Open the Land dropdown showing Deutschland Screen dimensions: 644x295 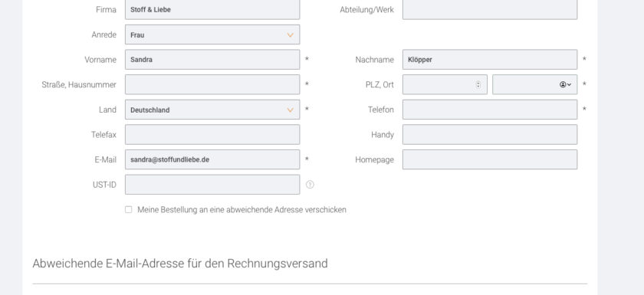click(x=212, y=110)
